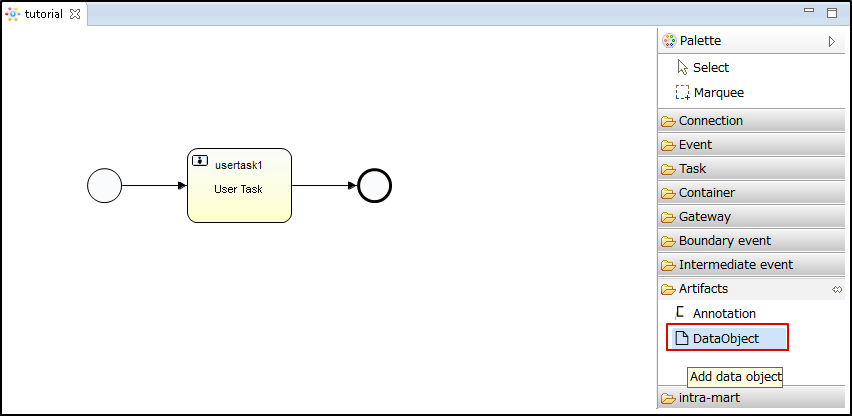The height and width of the screenshot is (416, 852).
Task: Select the start event circle
Action: pos(104,186)
